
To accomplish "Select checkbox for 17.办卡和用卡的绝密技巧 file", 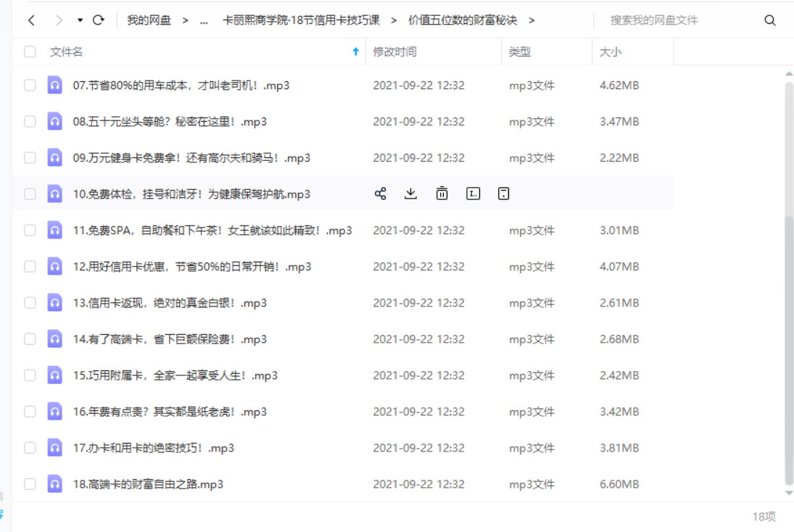I will coord(30,448).
